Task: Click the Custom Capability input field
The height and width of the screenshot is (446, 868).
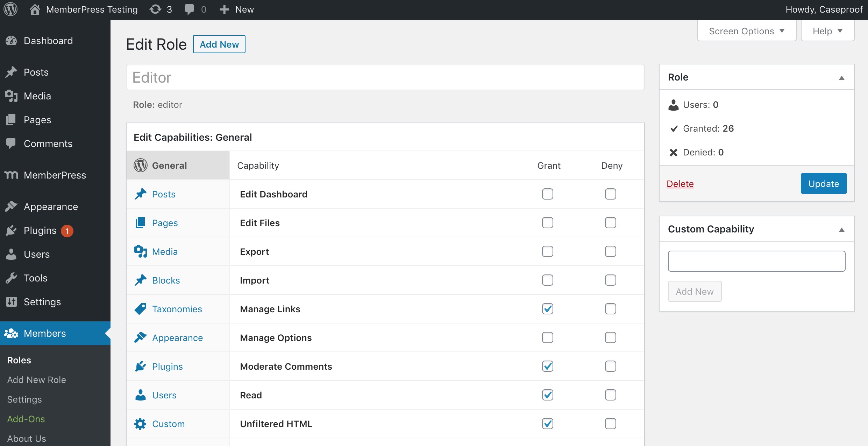Action: click(757, 261)
